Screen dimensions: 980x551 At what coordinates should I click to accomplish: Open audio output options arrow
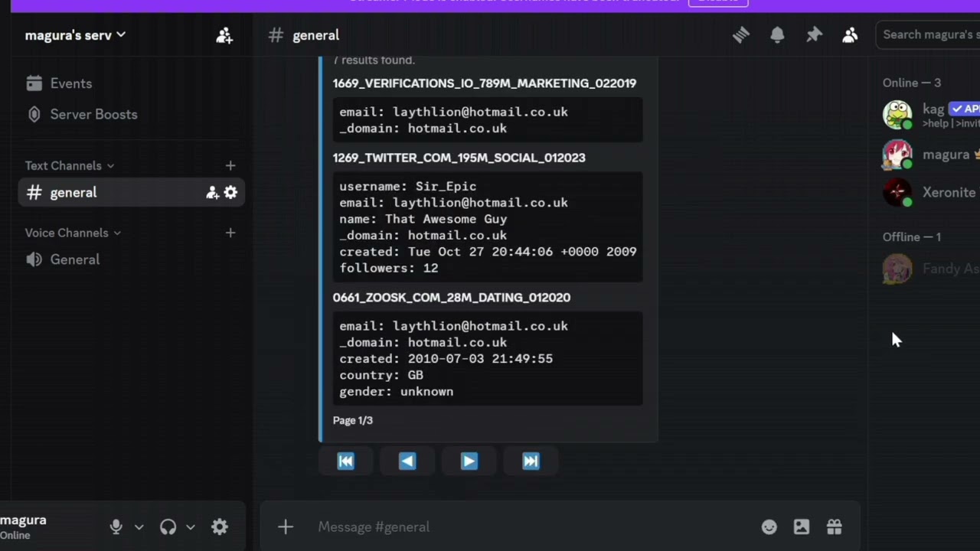tap(191, 527)
